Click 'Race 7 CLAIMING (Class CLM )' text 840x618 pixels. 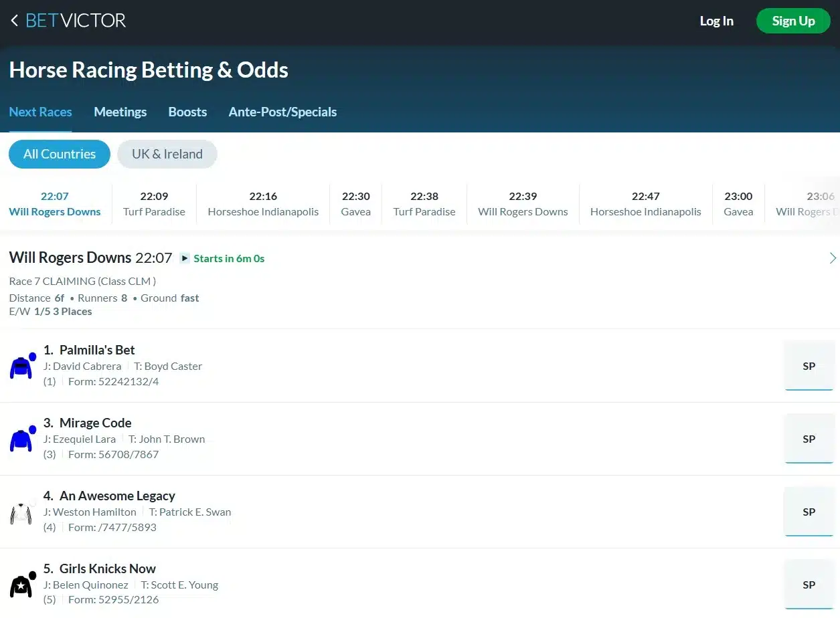click(x=82, y=281)
